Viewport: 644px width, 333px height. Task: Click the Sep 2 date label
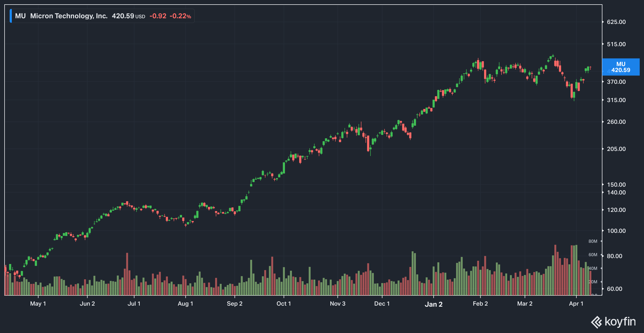235,304
